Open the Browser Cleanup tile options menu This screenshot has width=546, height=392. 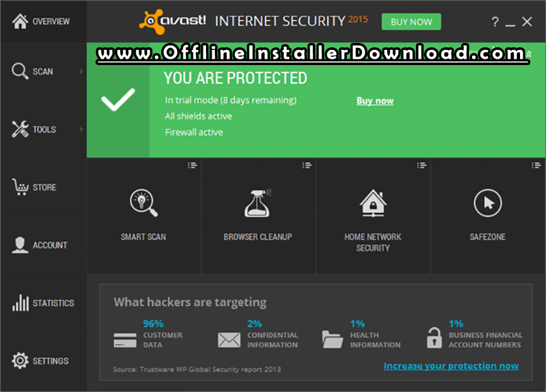pos(306,165)
